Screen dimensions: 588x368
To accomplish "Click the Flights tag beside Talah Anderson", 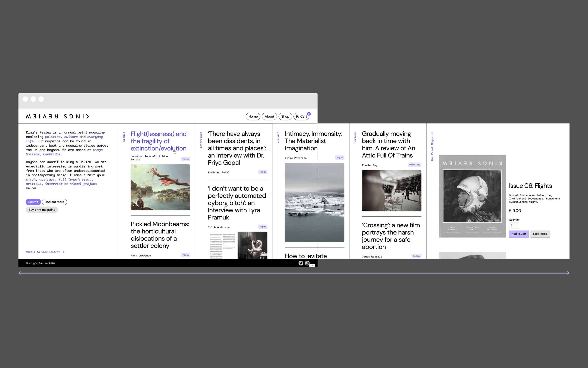I will [x=263, y=227].
